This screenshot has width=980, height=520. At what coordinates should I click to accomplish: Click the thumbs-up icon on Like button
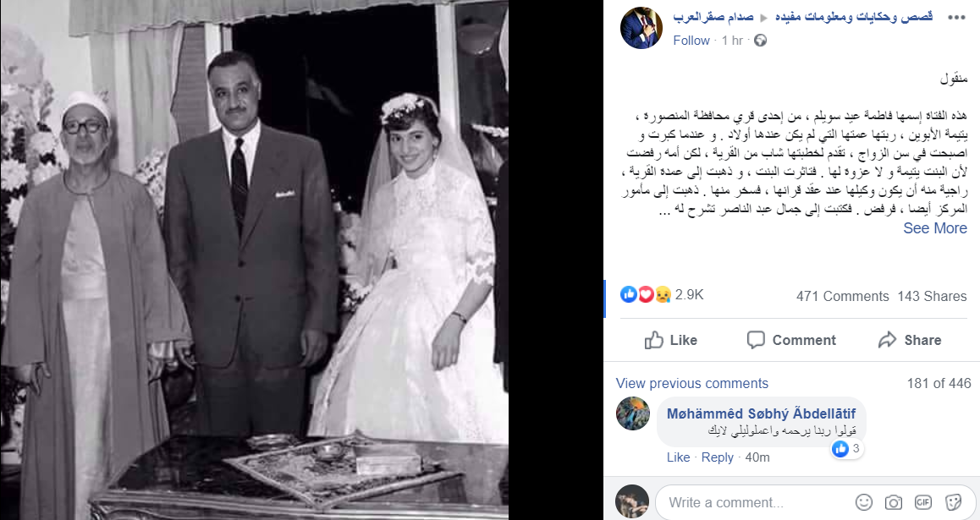click(x=653, y=340)
